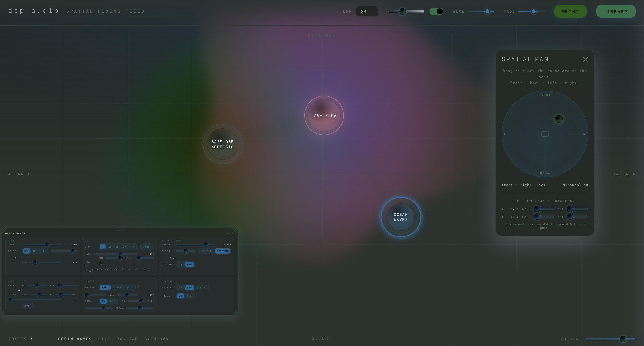Adjust the PITCH slider

pyautogui.click(x=185, y=251)
